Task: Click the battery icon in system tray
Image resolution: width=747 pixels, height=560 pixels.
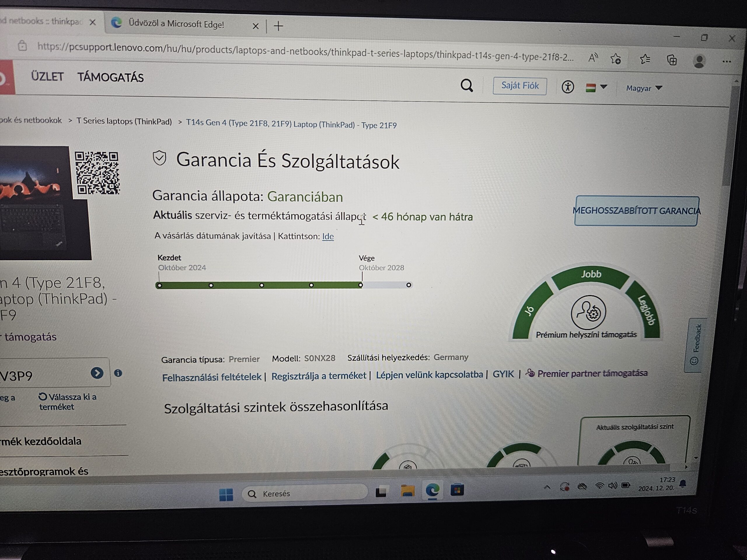Action: click(626, 485)
